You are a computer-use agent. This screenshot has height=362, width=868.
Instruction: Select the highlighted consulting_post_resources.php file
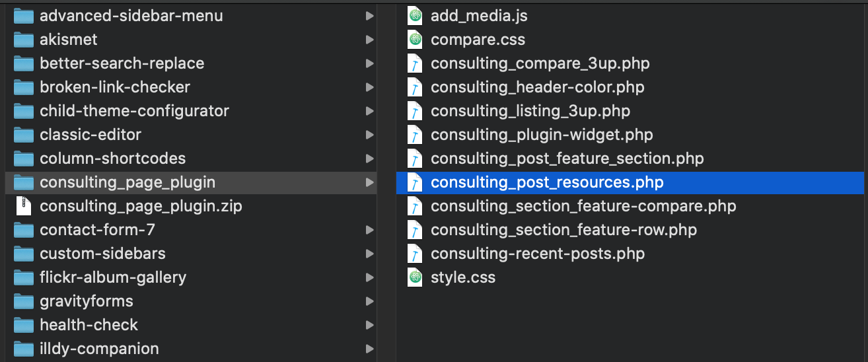tap(547, 182)
